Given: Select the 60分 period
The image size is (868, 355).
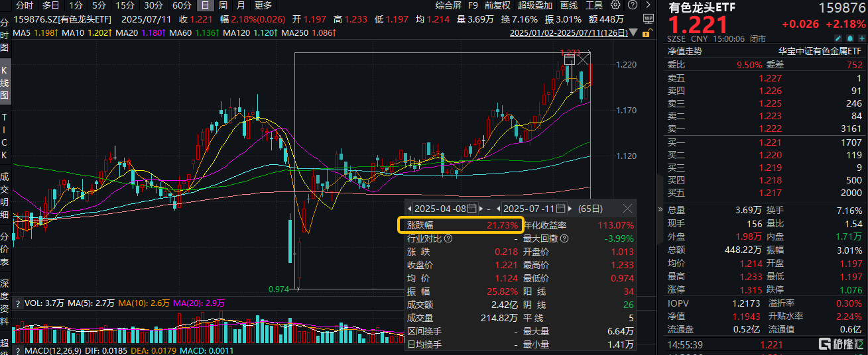Looking at the screenshot, I should 182,5.
